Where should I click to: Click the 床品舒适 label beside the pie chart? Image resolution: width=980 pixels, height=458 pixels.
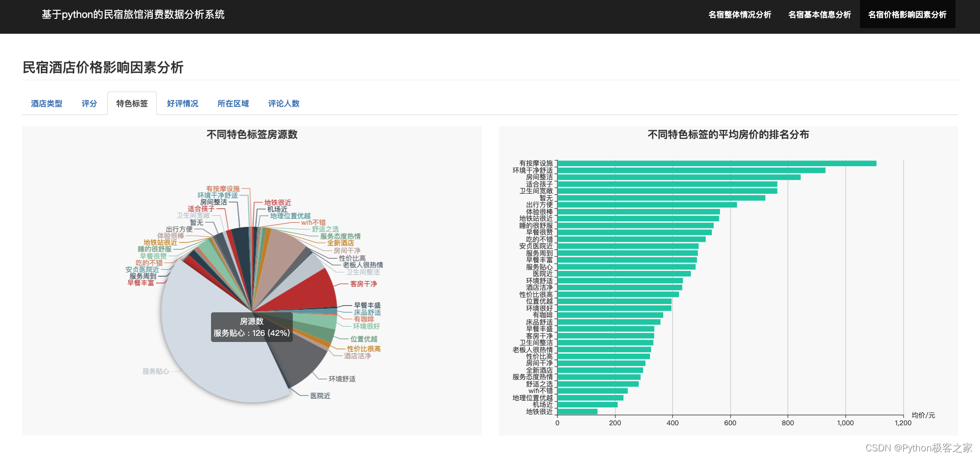point(367,312)
